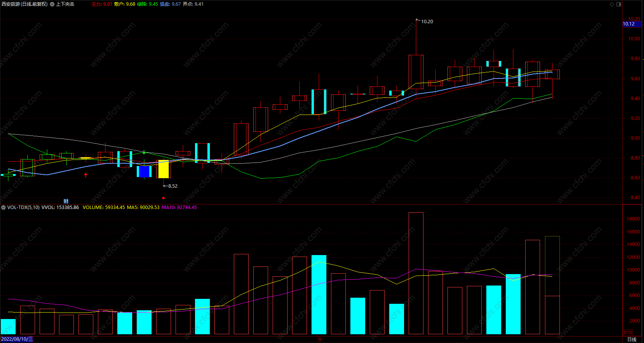
Task: Click the 界点: 9.41 indicator value
Action: 193,4
